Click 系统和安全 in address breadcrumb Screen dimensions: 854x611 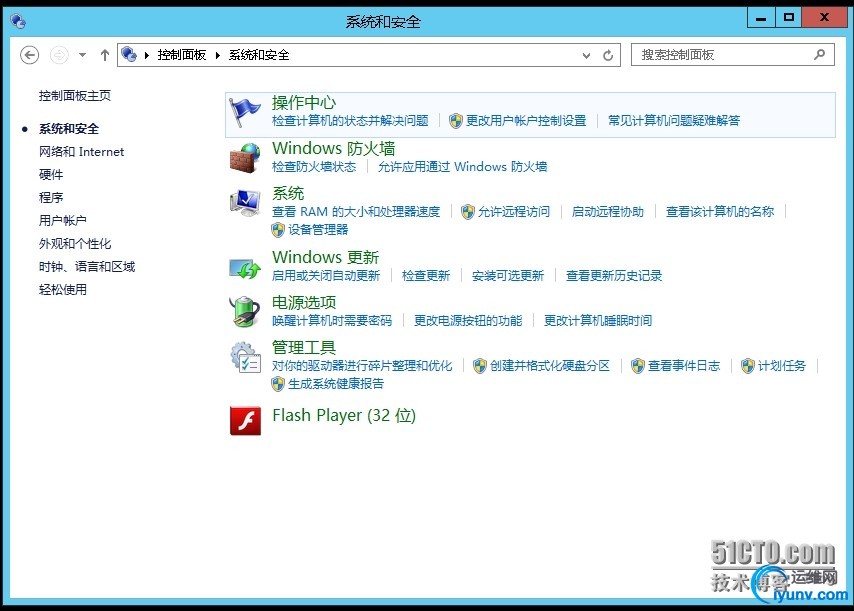coord(259,55)
